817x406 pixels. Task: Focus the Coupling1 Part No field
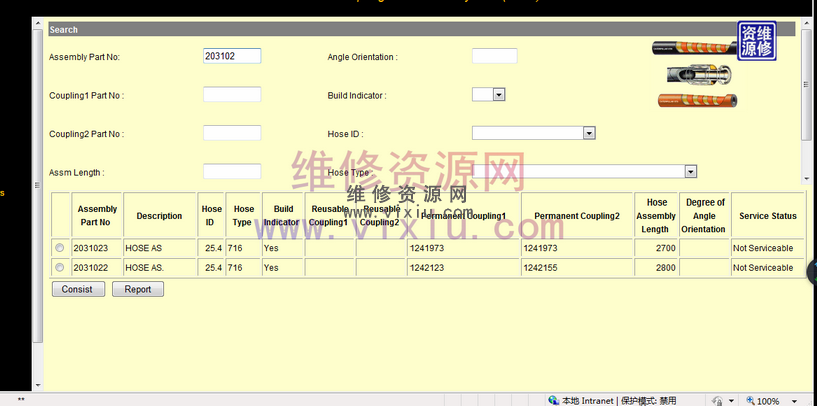pyautogui.click(x=232, y=95)
